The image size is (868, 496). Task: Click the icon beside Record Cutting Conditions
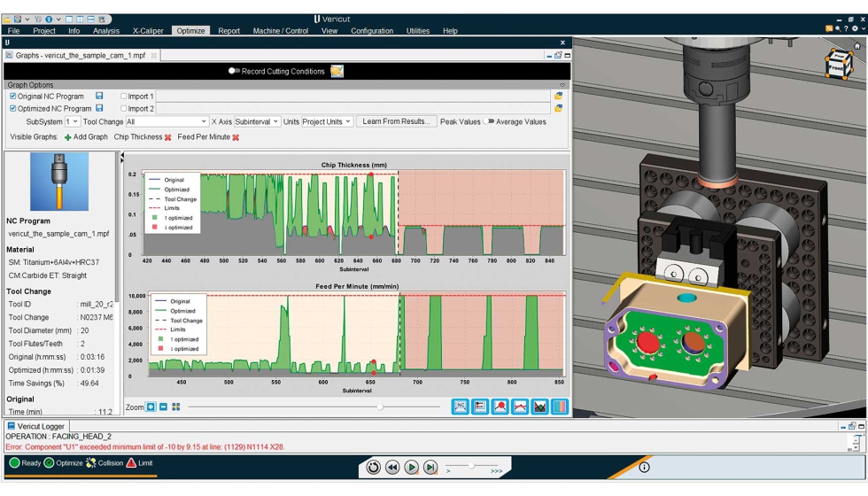click(x=337, y=71)
